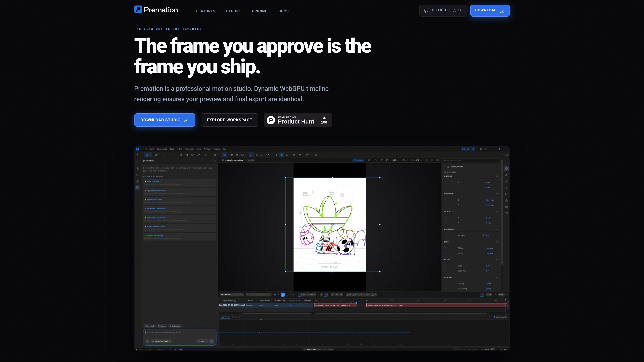Viewport: 644px width, 362px height.
Task: Click fit-to-screen icon in viewport bar
Action: coord(432,160)
